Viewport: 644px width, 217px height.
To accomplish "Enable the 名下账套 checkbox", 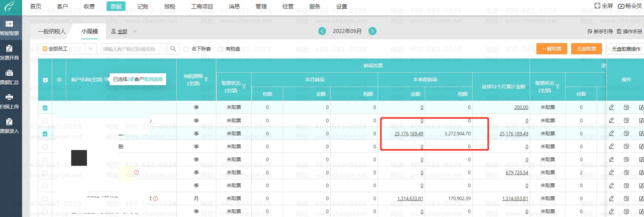I will (x=186, y=49).
